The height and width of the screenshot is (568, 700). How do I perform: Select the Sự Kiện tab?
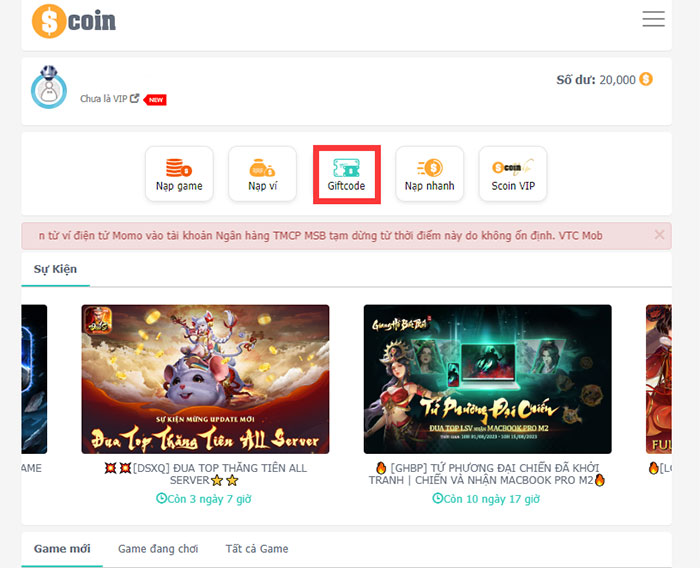coord(55,269)
